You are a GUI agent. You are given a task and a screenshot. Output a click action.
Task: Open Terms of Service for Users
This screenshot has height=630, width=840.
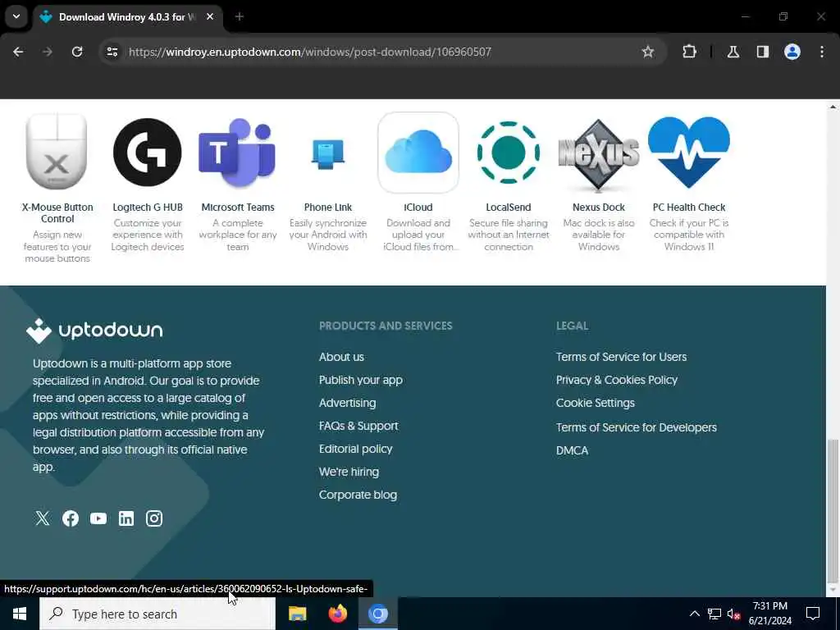pyautogui.click(x=621, y=357)
